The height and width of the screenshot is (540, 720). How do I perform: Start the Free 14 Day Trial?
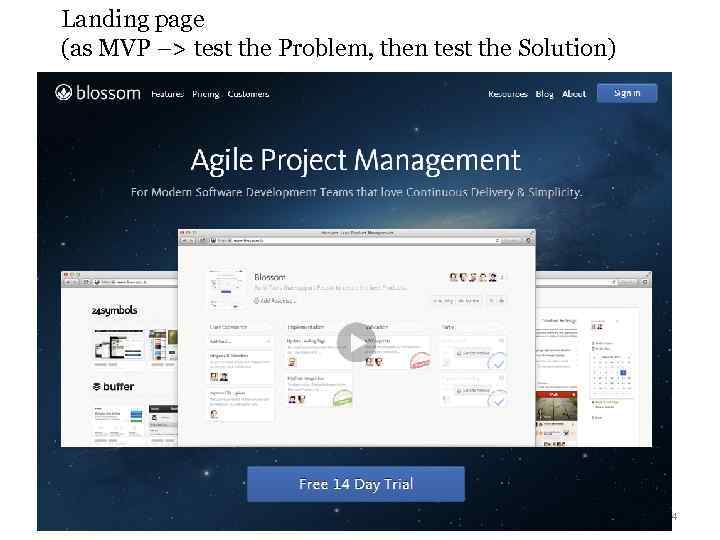pyautogui.click(x=355, y=484)
